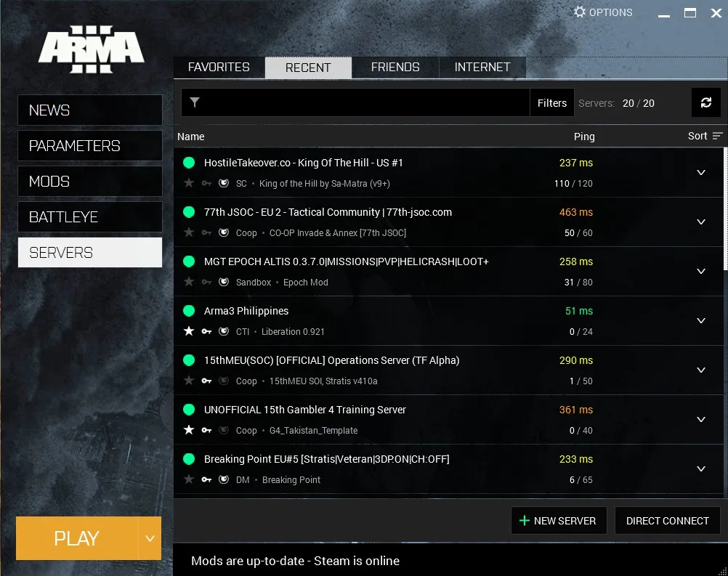The width and height of the screenshot is (728, 576).
Task: Click 15thMEU(SOC) server green status dot
Action: coord(189,360)
